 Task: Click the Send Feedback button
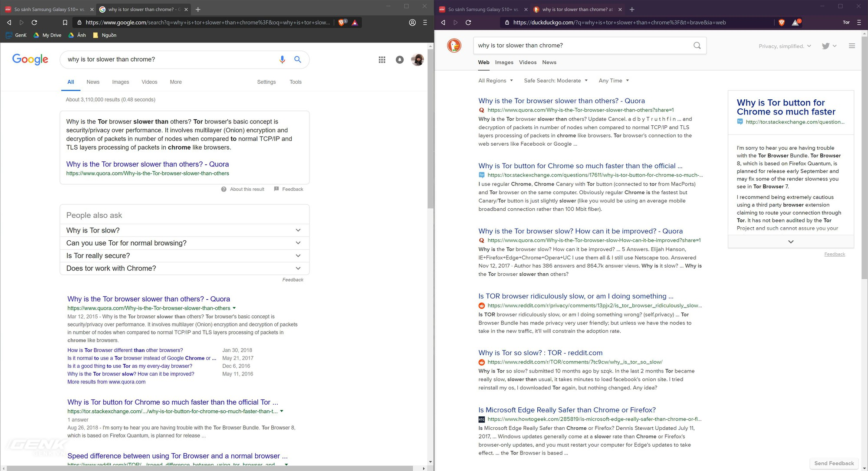(x=833, y=463)
